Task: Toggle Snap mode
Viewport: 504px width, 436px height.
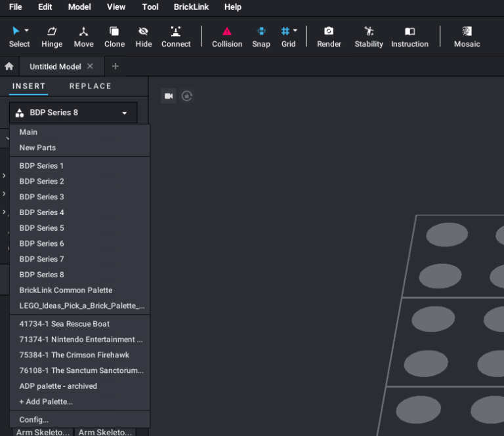Action: pyautogui.click(x=261, y=36)
